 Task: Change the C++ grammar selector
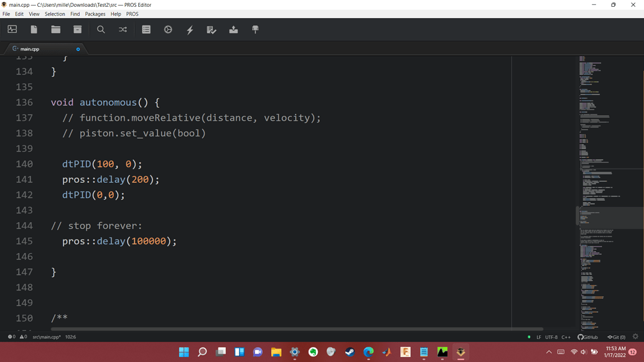click(x=566, y=337)
